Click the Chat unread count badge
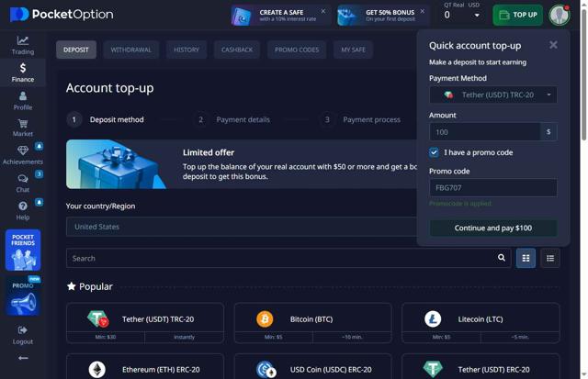This screenshot has width=588, height=379. [x=39, y=173]
